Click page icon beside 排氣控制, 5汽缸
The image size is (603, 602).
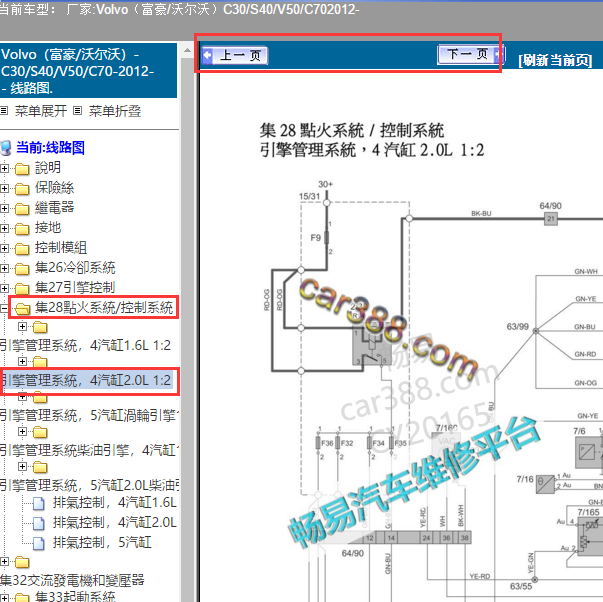point(38,544)
